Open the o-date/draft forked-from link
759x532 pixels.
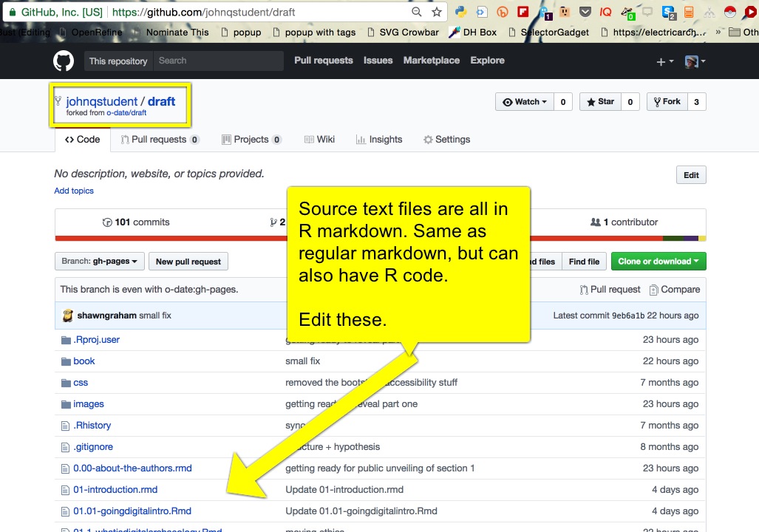[x=126, y=113]
